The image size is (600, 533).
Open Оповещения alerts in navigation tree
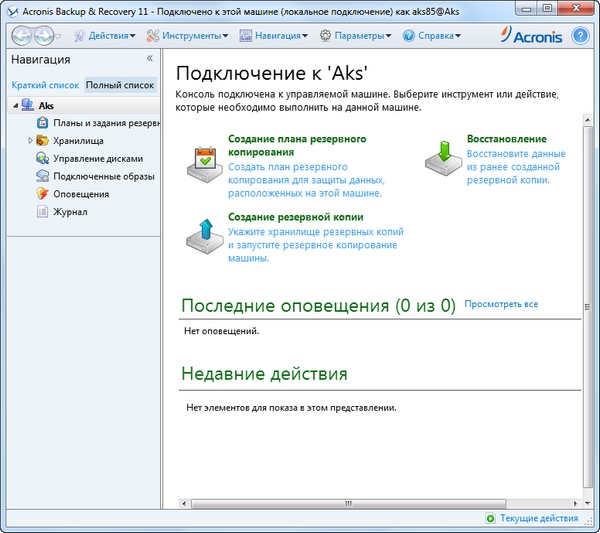tap(81, 194)
